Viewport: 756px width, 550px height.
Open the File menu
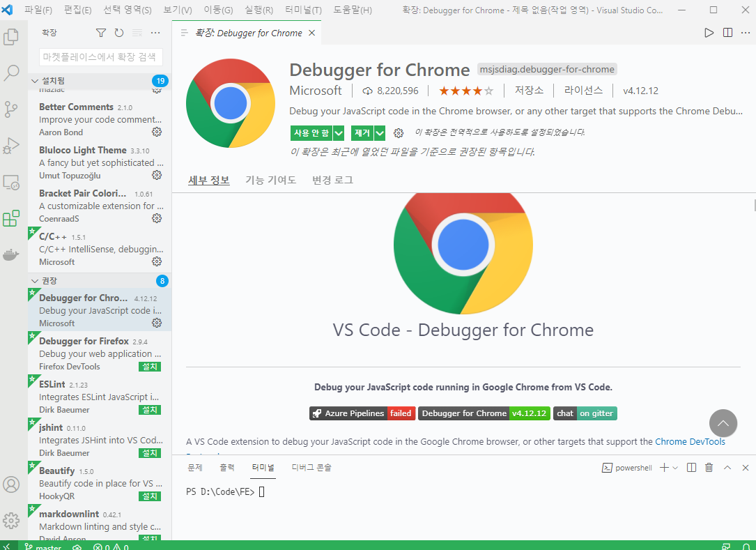click(x=38, y=10)
